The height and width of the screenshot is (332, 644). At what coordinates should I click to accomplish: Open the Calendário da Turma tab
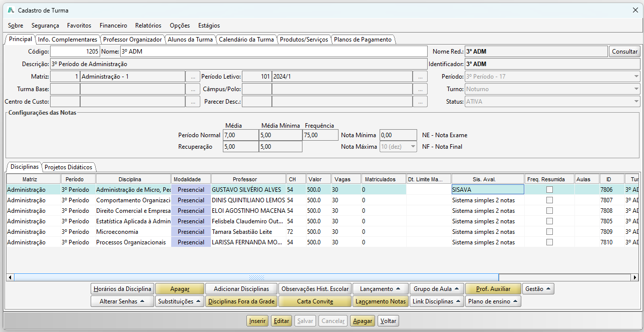tap(246, 40)
